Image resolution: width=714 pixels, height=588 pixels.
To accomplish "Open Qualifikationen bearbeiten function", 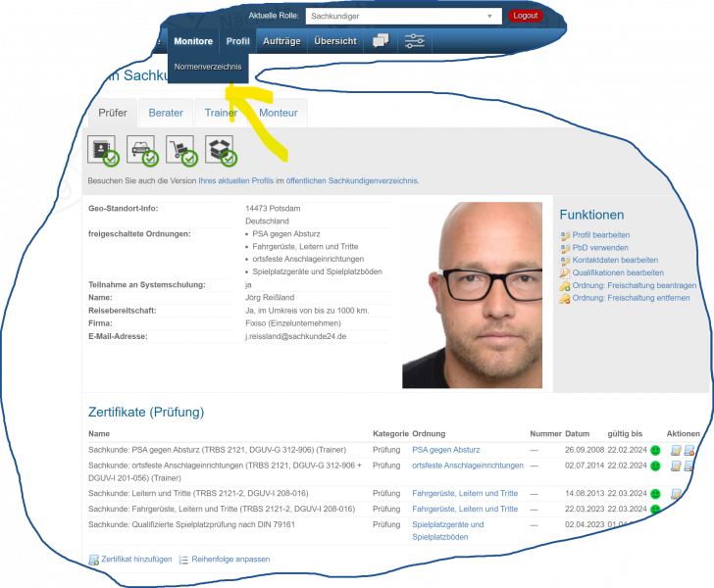I will click(617, 272).
